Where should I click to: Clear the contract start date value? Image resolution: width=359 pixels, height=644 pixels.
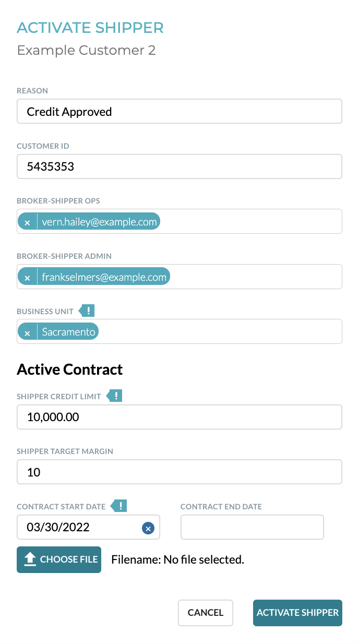(x=148, y=529)
